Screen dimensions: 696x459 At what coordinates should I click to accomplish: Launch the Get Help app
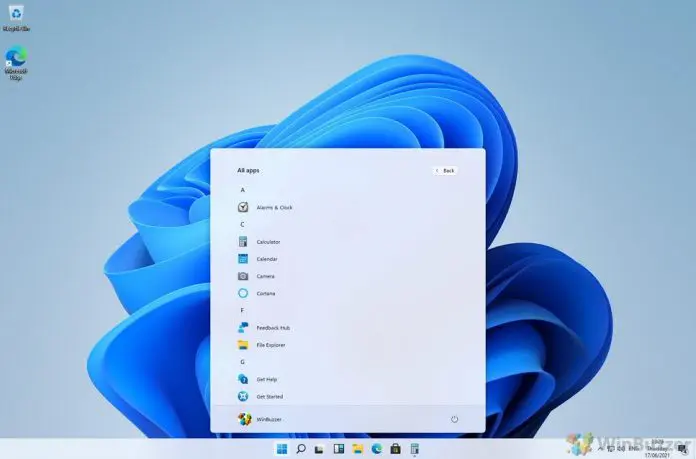point(265,379)
